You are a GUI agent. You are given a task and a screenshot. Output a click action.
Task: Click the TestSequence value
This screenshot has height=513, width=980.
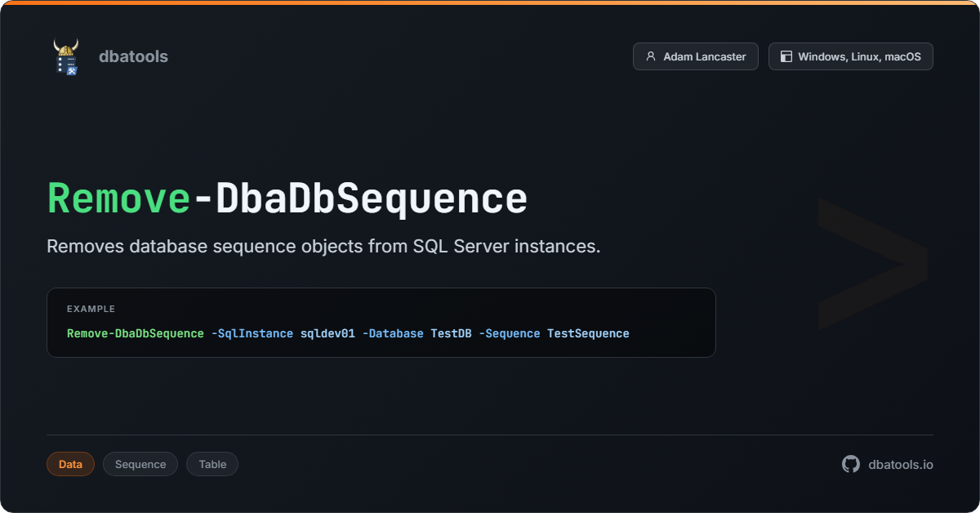click(588, 333)
